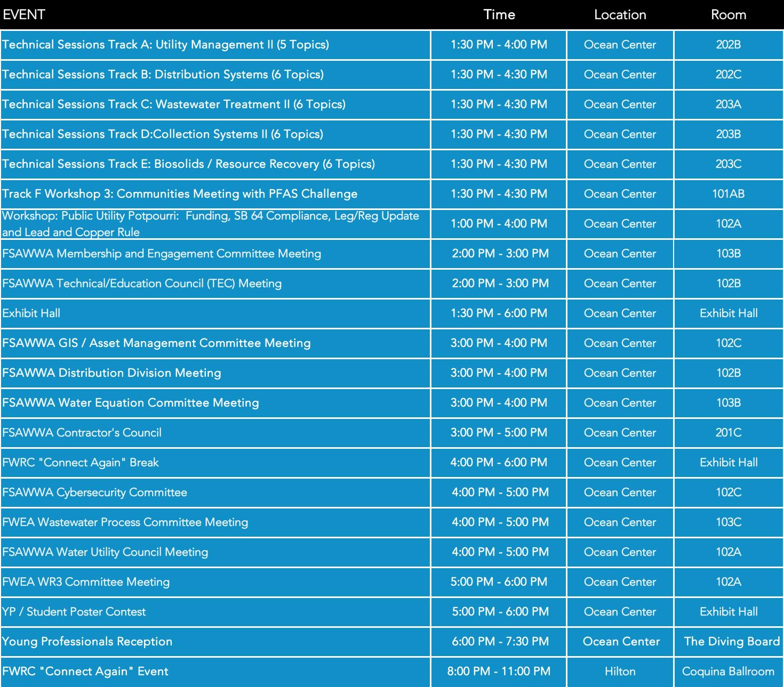The image size is (784, 687).
Task: Click Ocean Center for Young Professionals Reception
Action: pos(621,642)
